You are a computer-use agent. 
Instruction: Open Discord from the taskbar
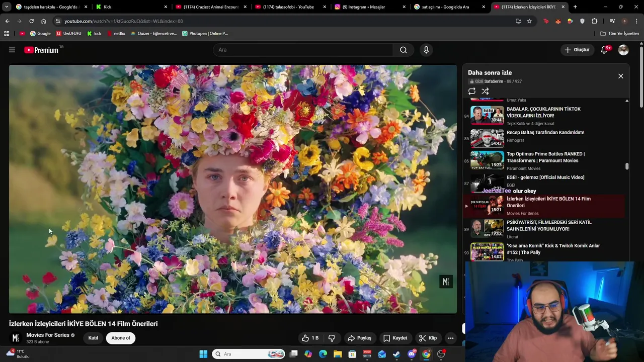(x=412, y=354)
